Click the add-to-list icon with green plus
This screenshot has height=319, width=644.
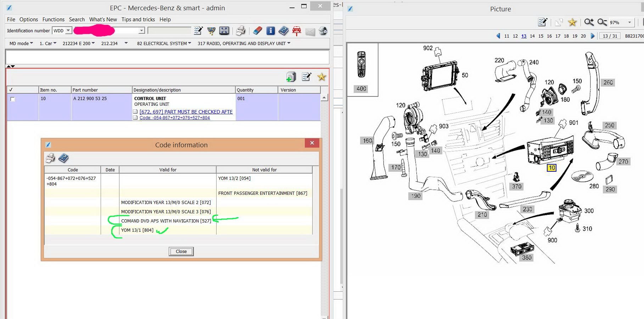pos(291,77)
